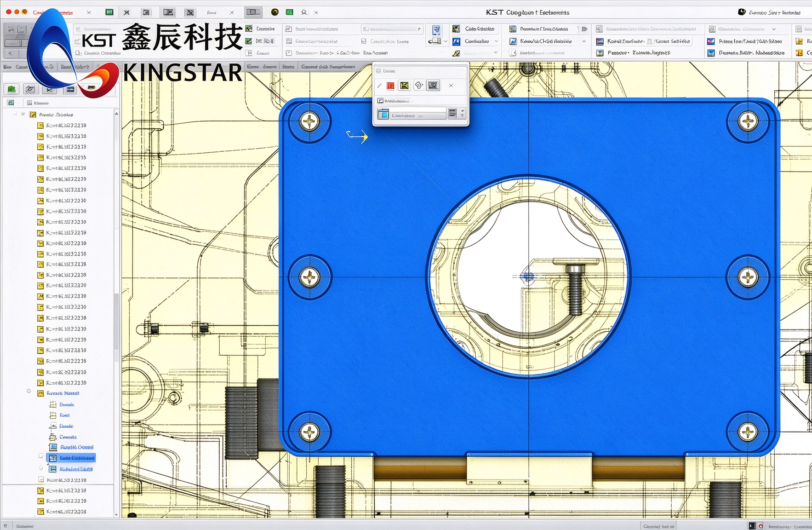Click the tree panel's scroll-up arrow
The width and height of the screenshot is (812, 530).
pos(116,113)
